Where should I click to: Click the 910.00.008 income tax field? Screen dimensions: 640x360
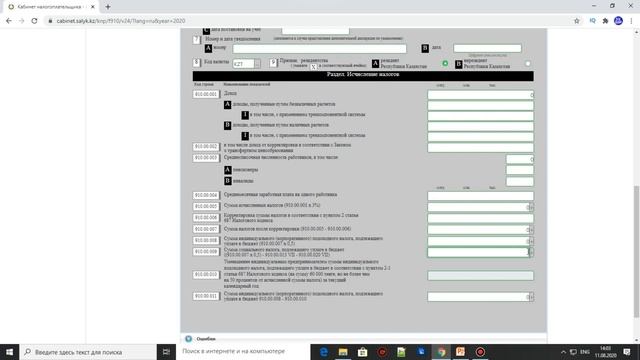pyautogui.click(x=478, y=241)
